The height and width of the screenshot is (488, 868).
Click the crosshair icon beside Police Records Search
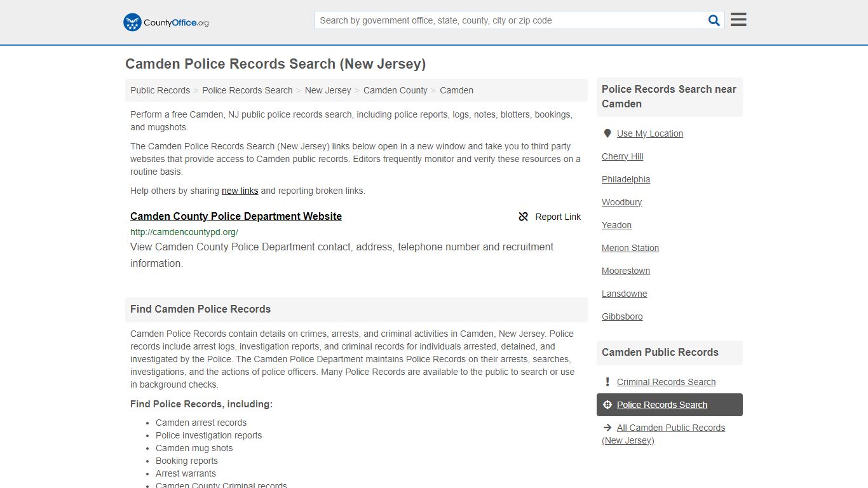(607, 405)
